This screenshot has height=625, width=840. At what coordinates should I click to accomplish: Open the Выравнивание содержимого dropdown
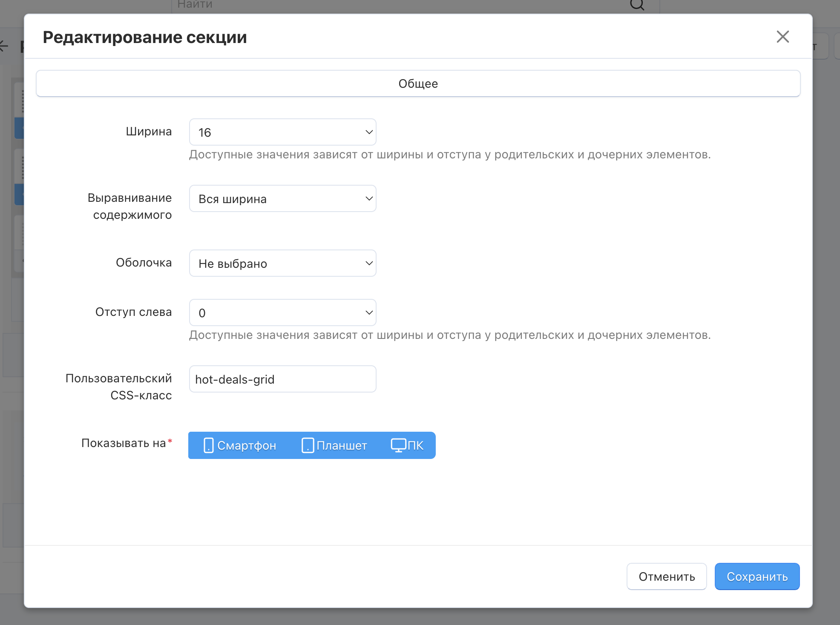point(282,199)
